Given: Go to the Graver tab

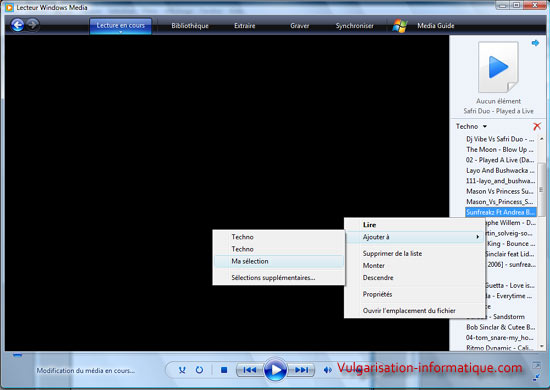Looking at the screenshot, I should coord(300,26).
